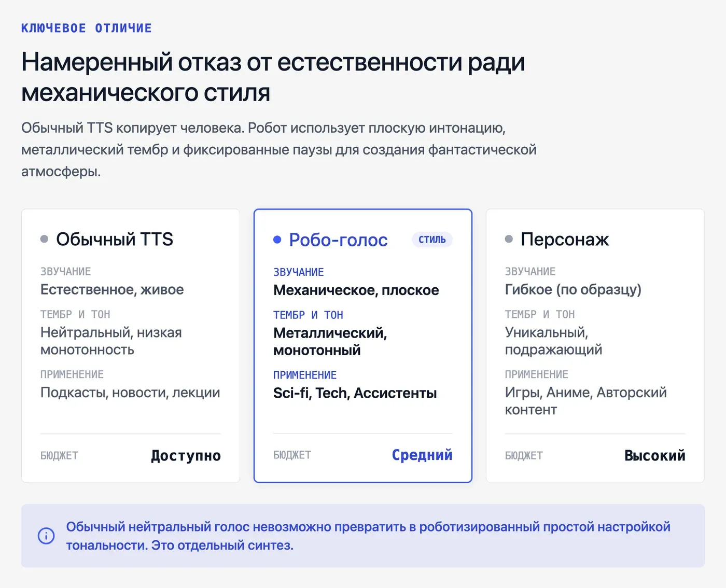Click БЮДЖЕТ label in Персонаж card
The height and width of the screenshot is (588, 726).
pos(524,456)
